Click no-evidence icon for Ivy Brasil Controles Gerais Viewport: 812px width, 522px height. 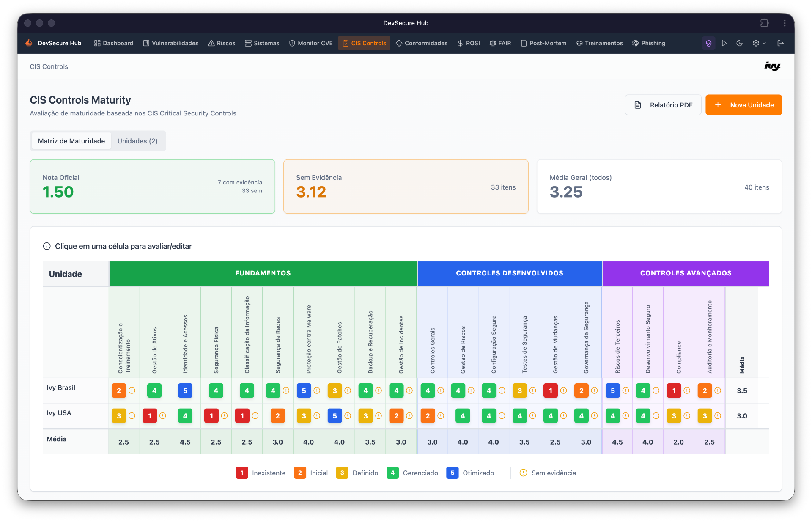tap(441, 390)
